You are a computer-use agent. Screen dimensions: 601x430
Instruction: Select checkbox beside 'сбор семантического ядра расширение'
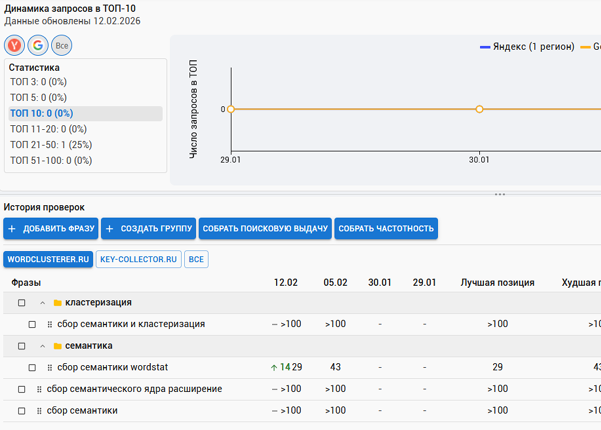(21, 389)
